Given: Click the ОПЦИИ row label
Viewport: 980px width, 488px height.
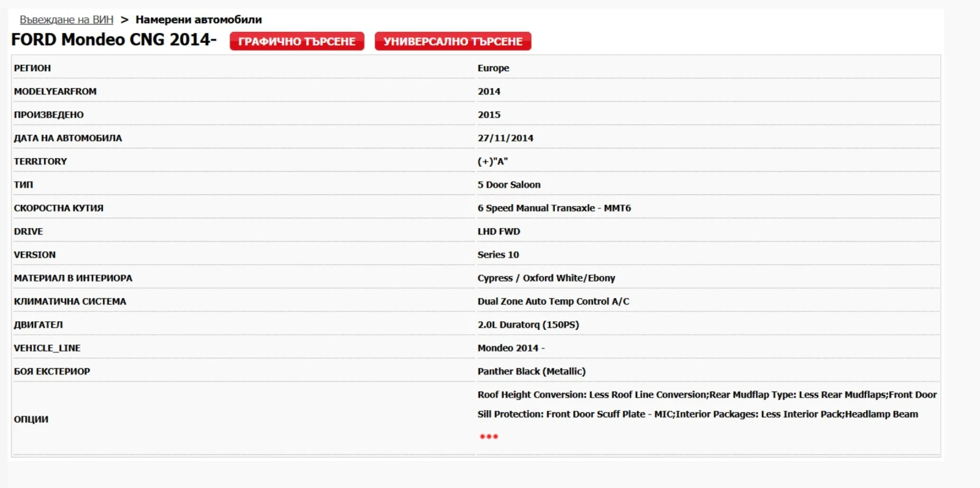Looking at the screenshot, I should click(x=31, y=419).
